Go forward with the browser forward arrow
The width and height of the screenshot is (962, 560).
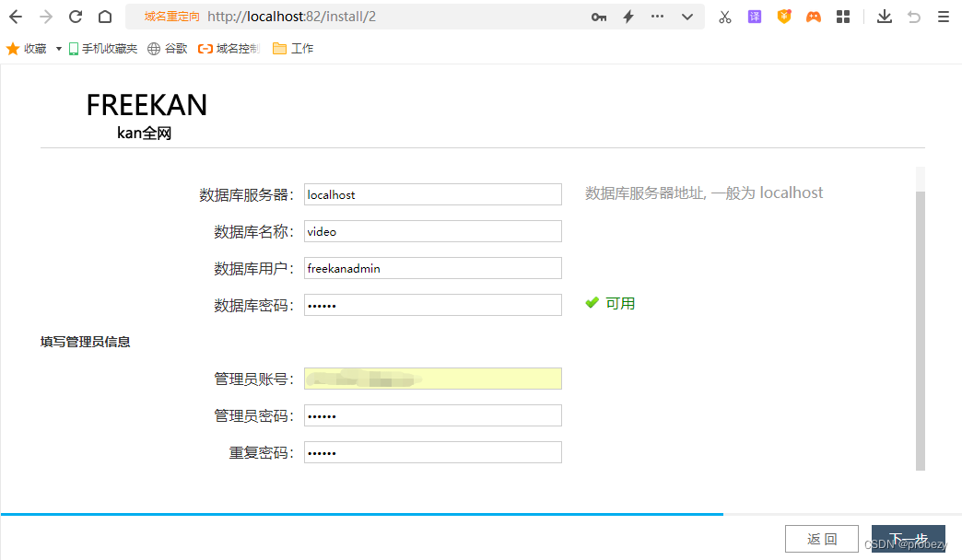pyautogui.click(x=46, y=17)
